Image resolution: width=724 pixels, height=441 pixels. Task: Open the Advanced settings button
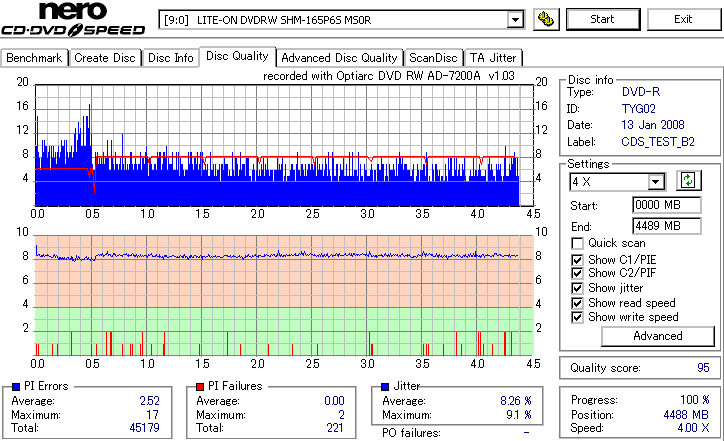click(x=658, y=336)
